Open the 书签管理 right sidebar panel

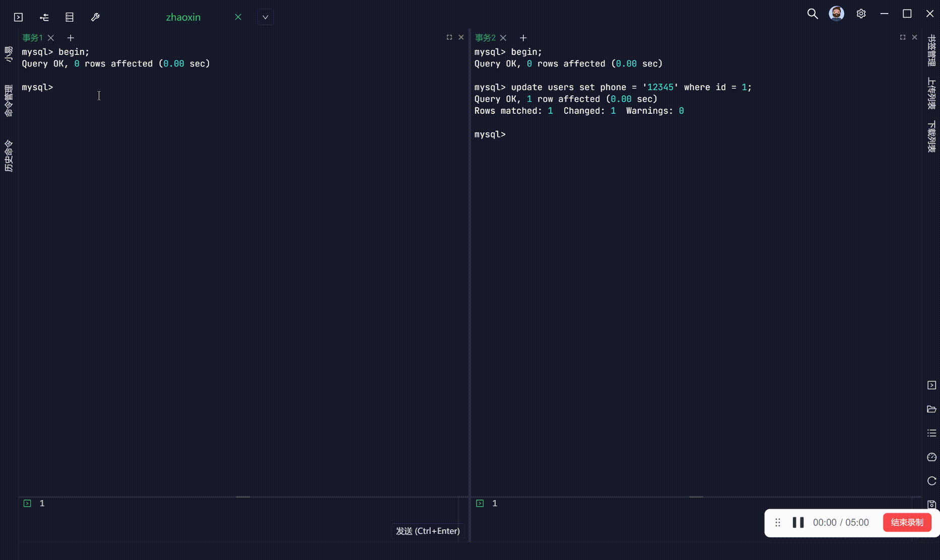coord(931,50)
